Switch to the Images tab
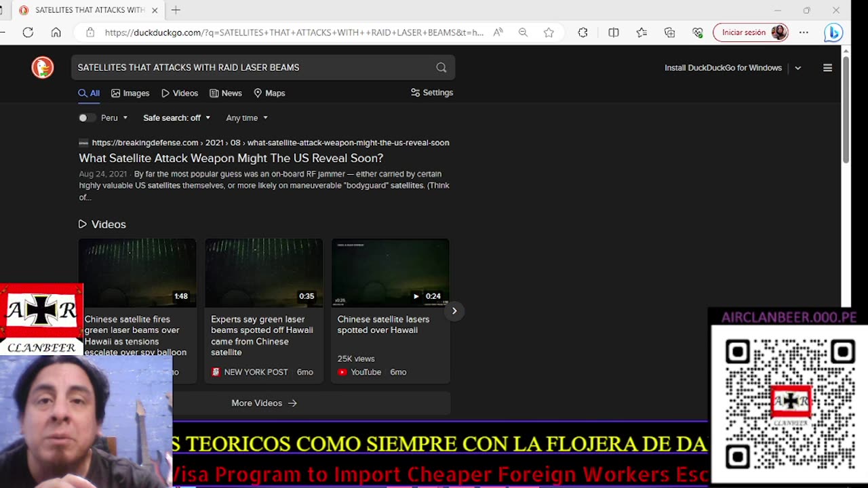The height and width of the screenshot is (488, 868). pos(130,94)
